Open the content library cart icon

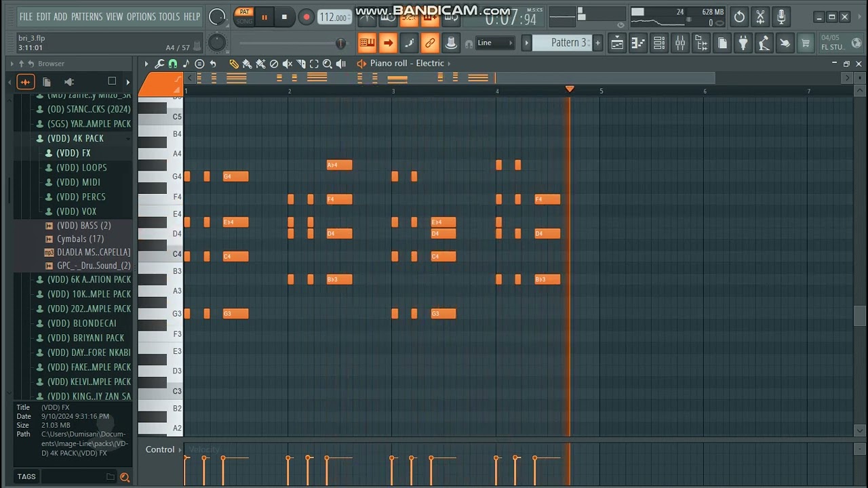[x=806, y=43]
